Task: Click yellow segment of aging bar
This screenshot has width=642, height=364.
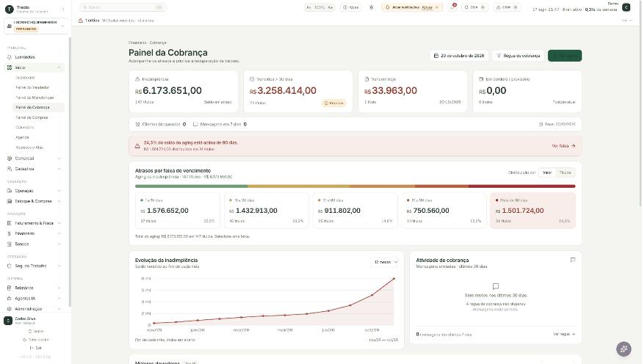Action: click(x=298, y=186)
